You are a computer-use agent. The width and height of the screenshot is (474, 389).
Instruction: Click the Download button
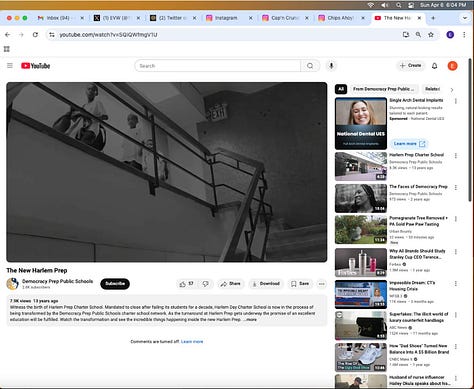click(266, 284)
